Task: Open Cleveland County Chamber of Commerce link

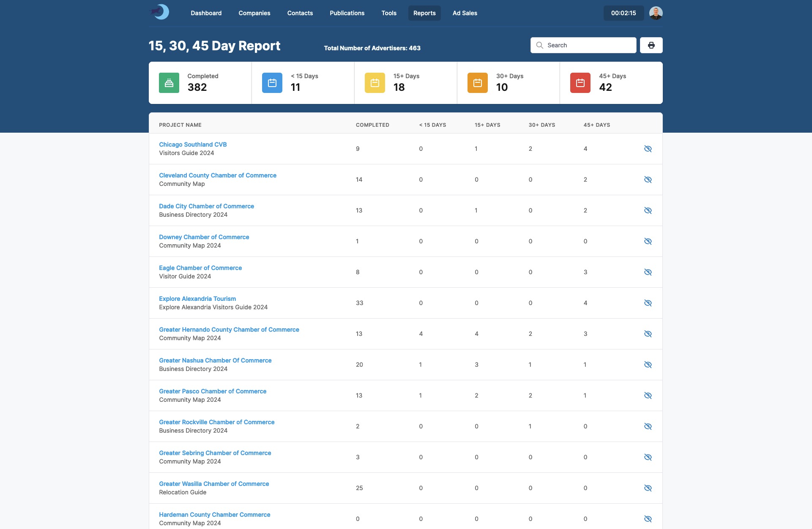Action: click(218, 175)
